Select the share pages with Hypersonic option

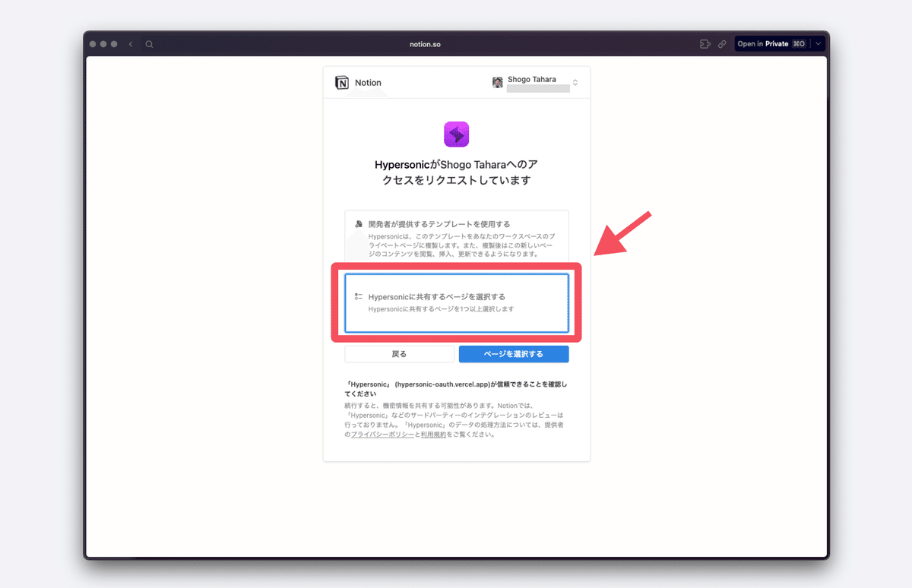457,303
